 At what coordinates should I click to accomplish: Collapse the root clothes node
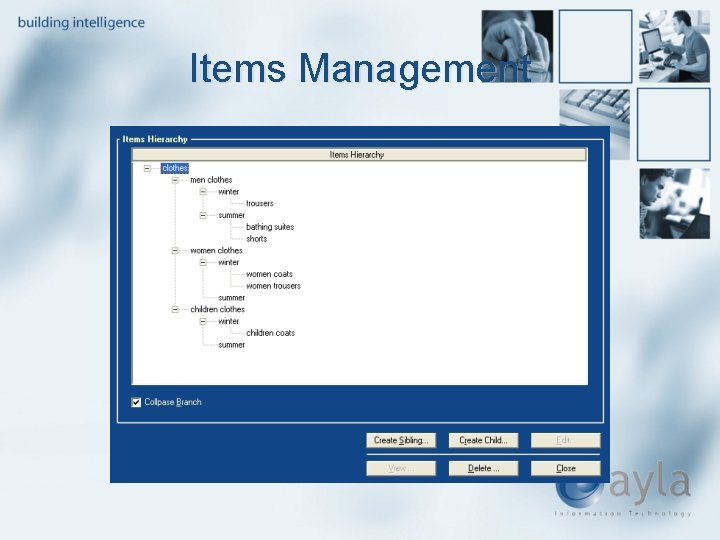pyautogui.click(x=147, y=169)
